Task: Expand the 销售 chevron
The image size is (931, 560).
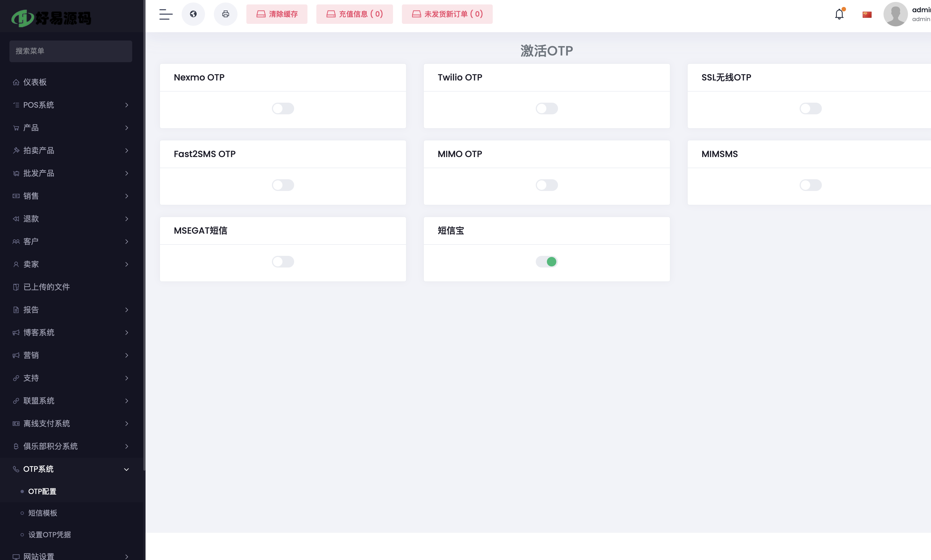Action: (x=127, y=196)
